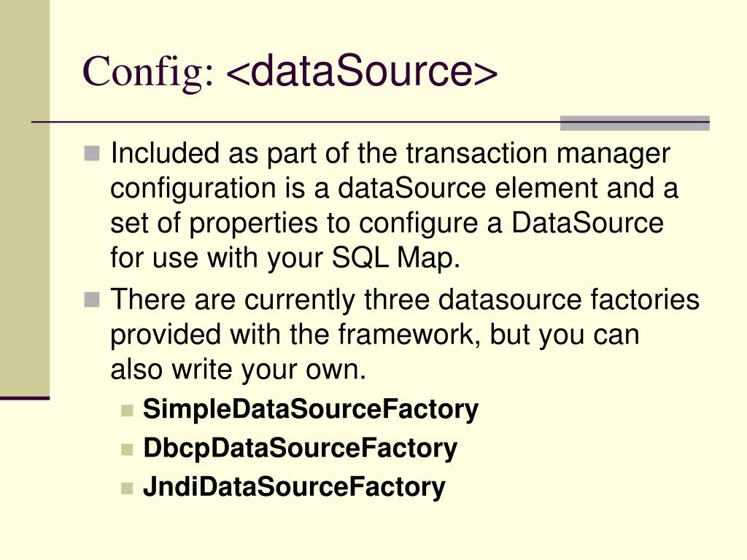Click the line starting "provided with the framework"
This screenshot has width=747, height=560.
pos(375,335)
